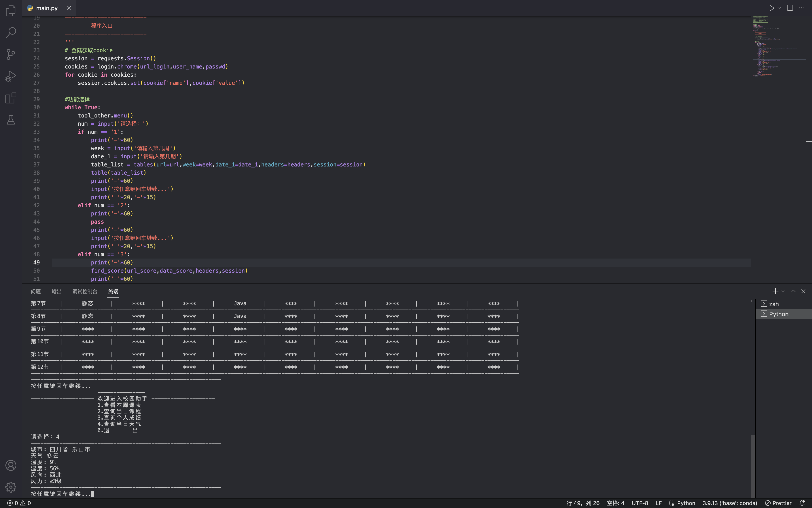
Task: Click the 'pass' keyword on line 44
Action: tap(97, 222)
